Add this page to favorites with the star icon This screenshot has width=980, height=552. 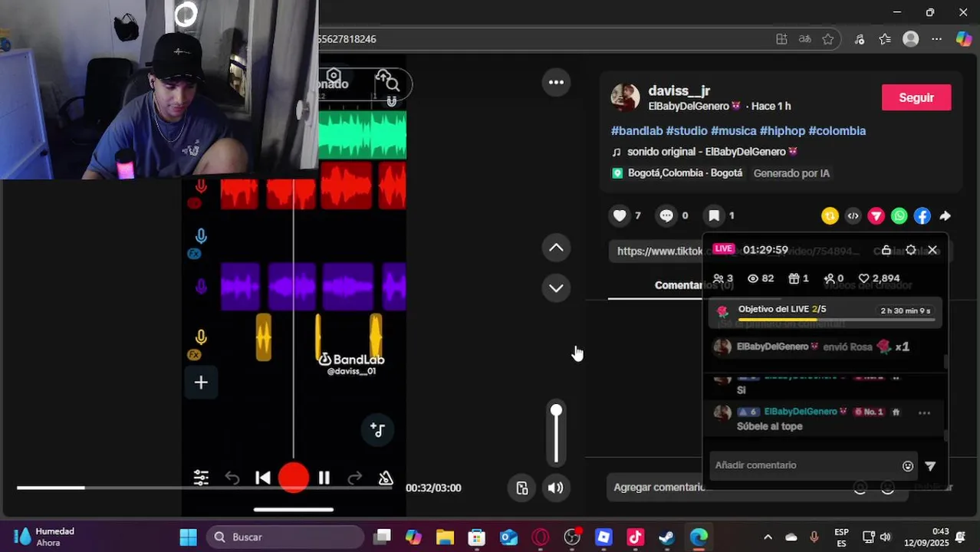(x=827, y=39)
